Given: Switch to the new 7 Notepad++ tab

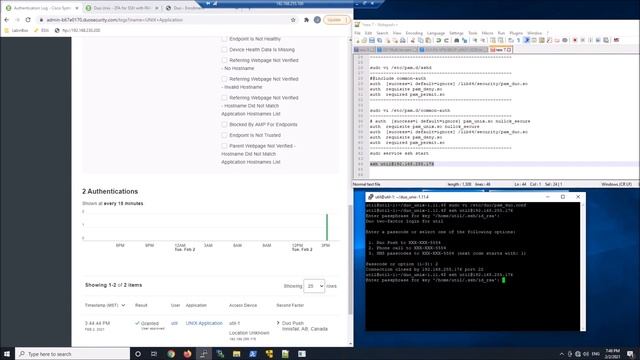Looking at the screenshot, I should (x=500, y=50).
